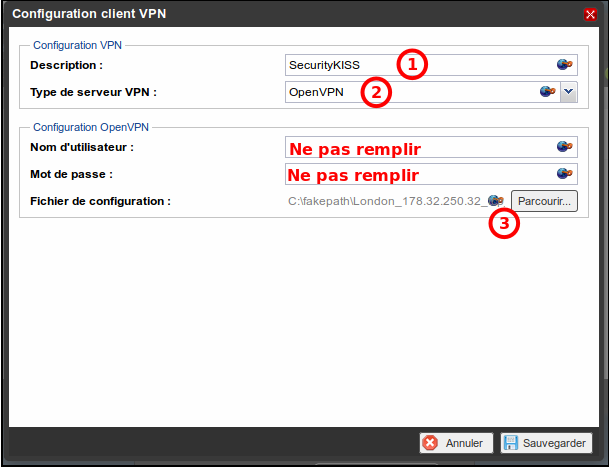The height and width of the screenshot is (468, 609).
Task: Click the red circled number 1 marker
Action: click(412, 65)
